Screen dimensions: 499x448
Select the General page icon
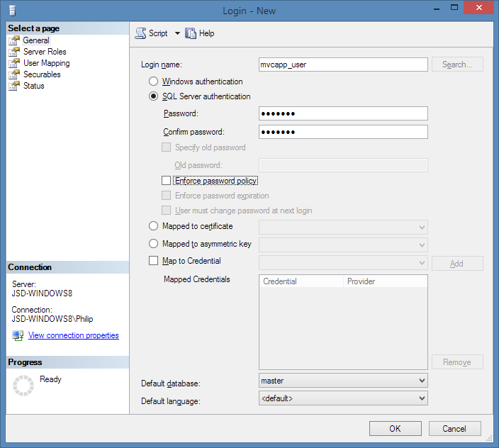tap(14, 40)
